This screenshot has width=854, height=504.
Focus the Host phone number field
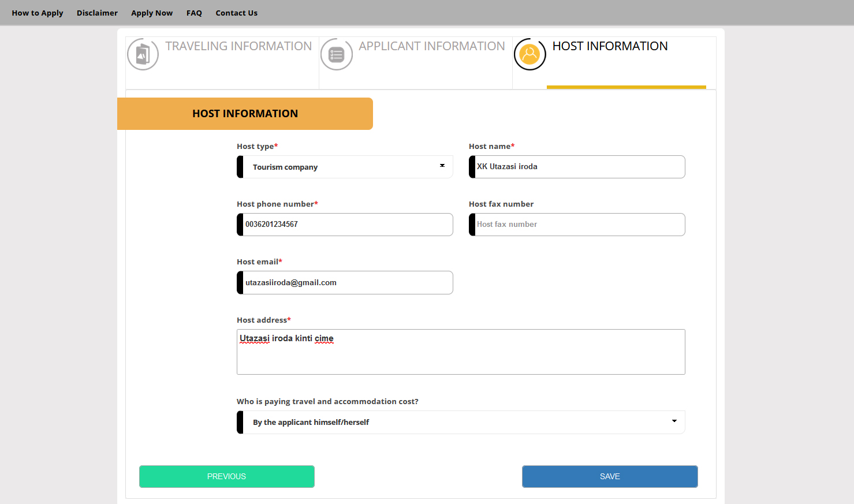[x=345, y=225]
